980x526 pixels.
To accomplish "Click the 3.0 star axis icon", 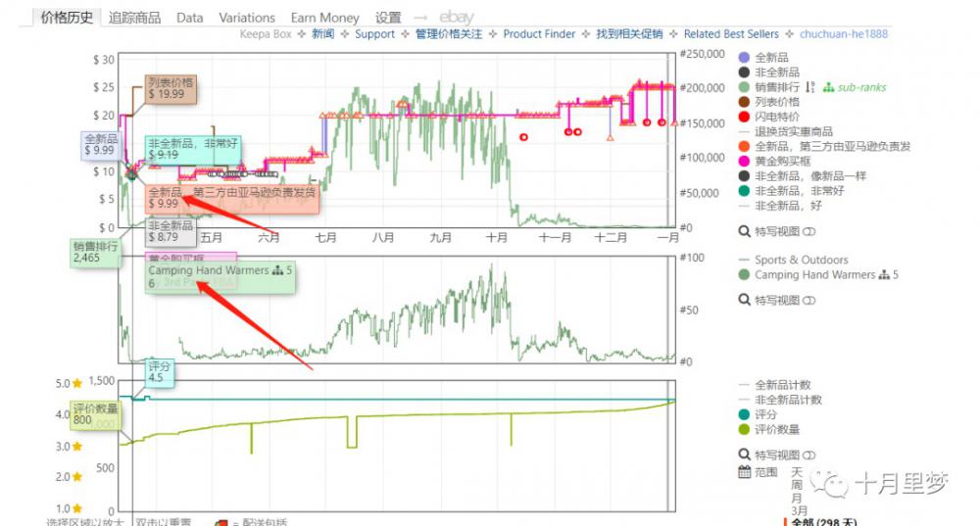I will (x=77, y=446).
